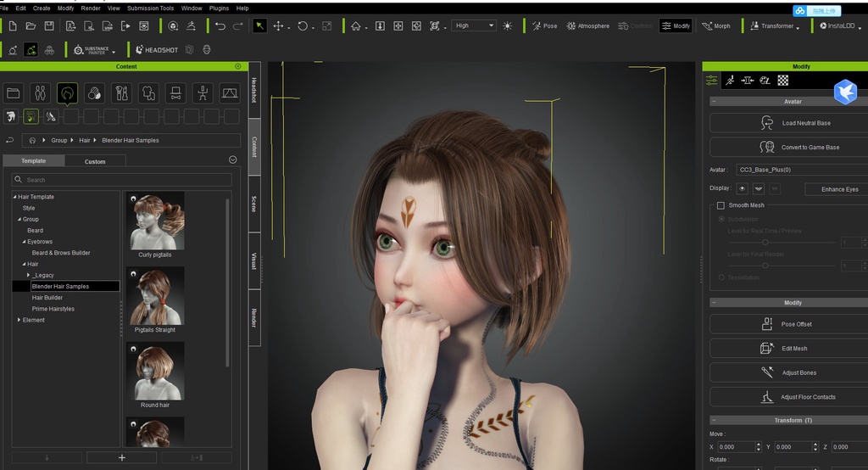
Task: Select the Hair category icon in Content
Action: click(x=67, y=92)
